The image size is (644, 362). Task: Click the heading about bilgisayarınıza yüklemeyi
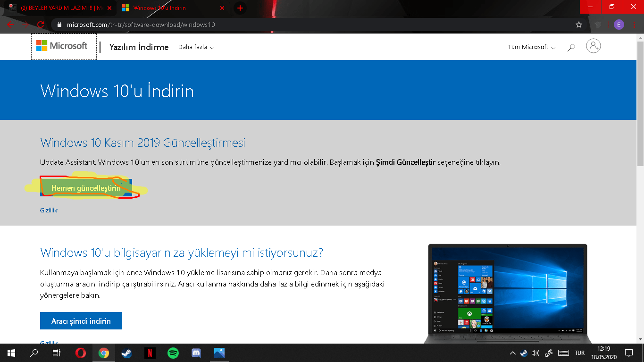[182, 253]
